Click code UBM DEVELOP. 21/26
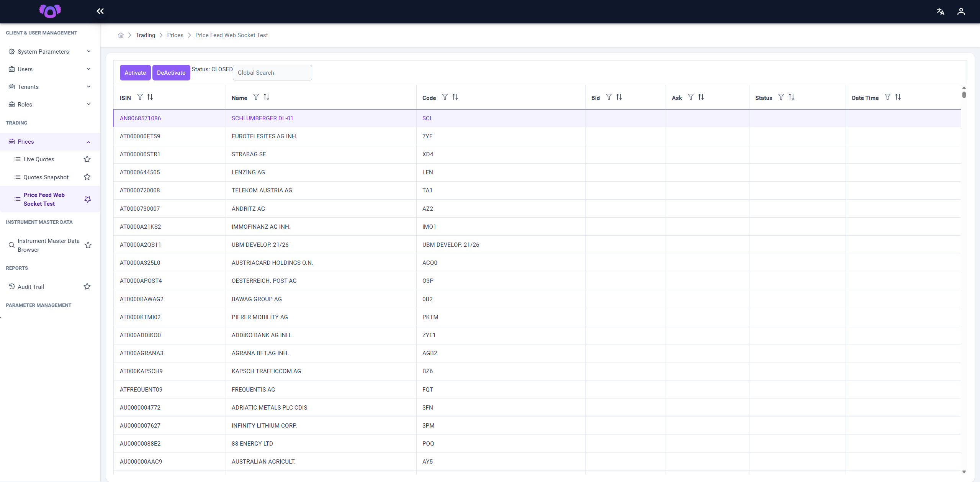 (451, 245)
